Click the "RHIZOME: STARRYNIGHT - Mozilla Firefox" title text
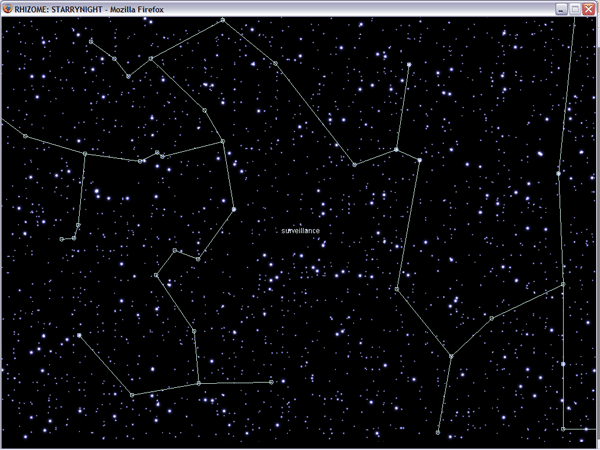Viewport: 600px width, 450px height. (x=89, y=10)
